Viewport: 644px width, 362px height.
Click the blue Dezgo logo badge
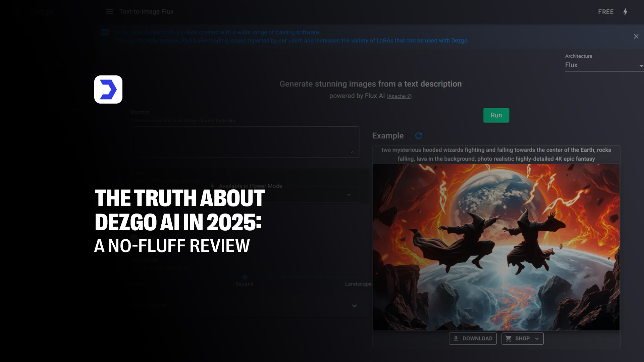click(x=108, y=89)
